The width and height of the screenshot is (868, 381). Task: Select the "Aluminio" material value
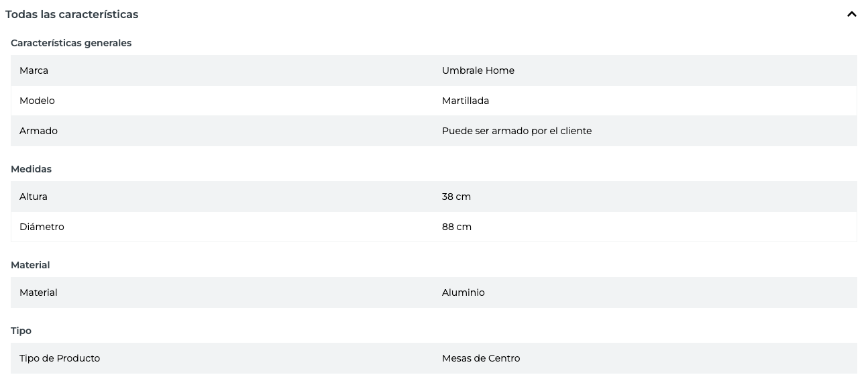point(463,292)
